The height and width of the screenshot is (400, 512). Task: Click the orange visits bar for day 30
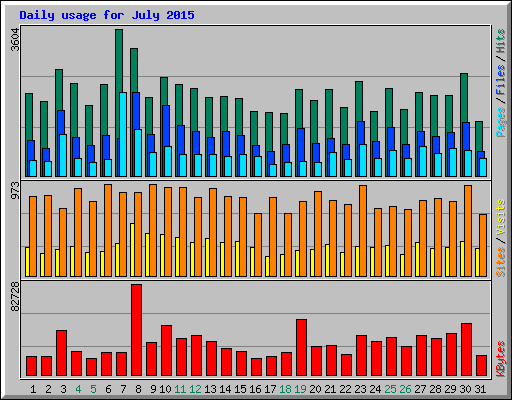(x=468, y=231)
